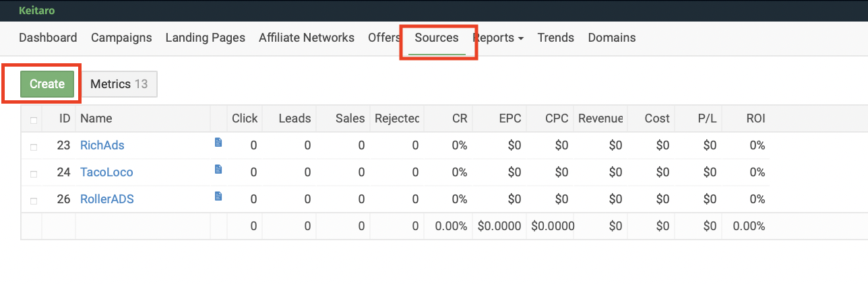Screen dimensions: 868x284
Task: Open the Landing Pages section
Action: [x=206, y=38]
